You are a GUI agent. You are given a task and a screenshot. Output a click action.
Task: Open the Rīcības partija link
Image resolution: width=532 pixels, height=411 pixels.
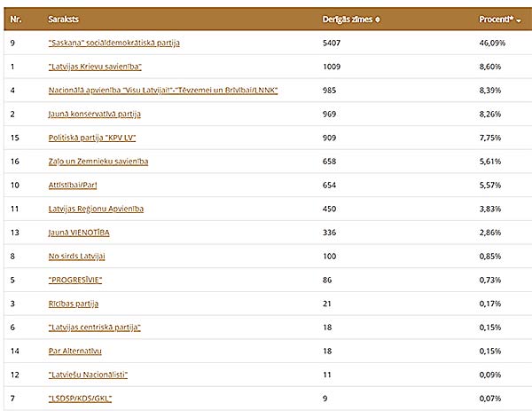(74, 304)
